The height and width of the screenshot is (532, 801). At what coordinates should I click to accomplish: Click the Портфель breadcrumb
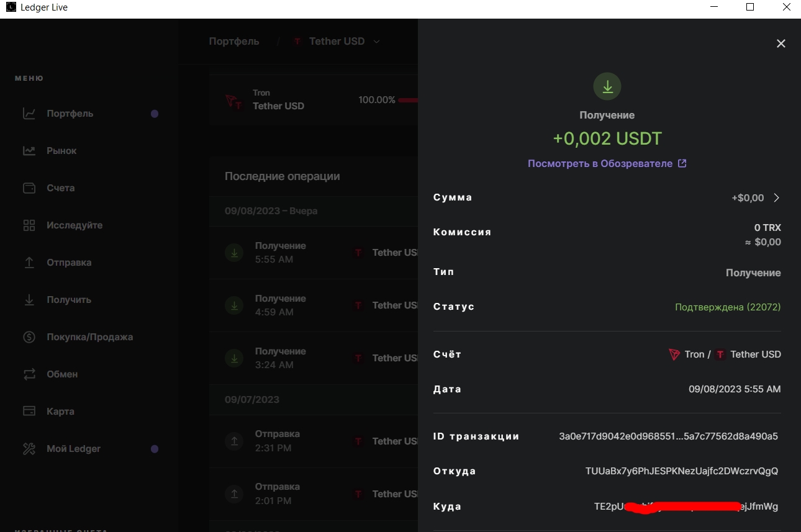pos(234,42)
